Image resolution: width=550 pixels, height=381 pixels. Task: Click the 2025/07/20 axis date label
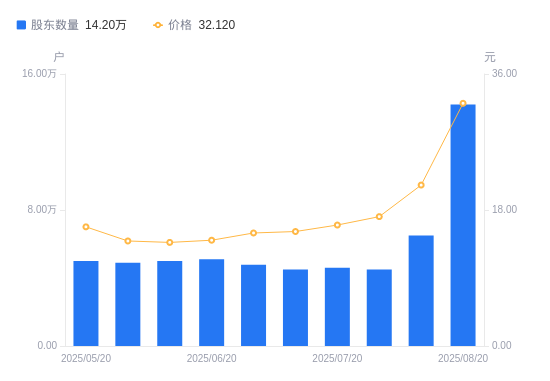(337, 358)
